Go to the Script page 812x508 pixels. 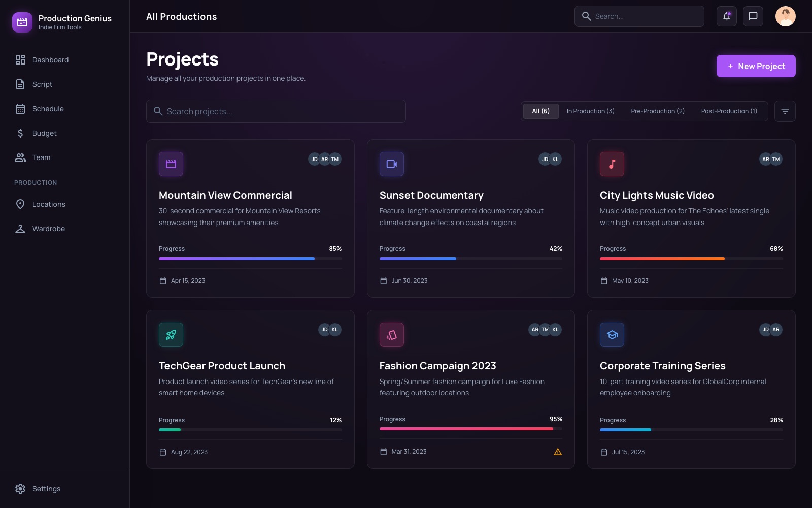65,84
